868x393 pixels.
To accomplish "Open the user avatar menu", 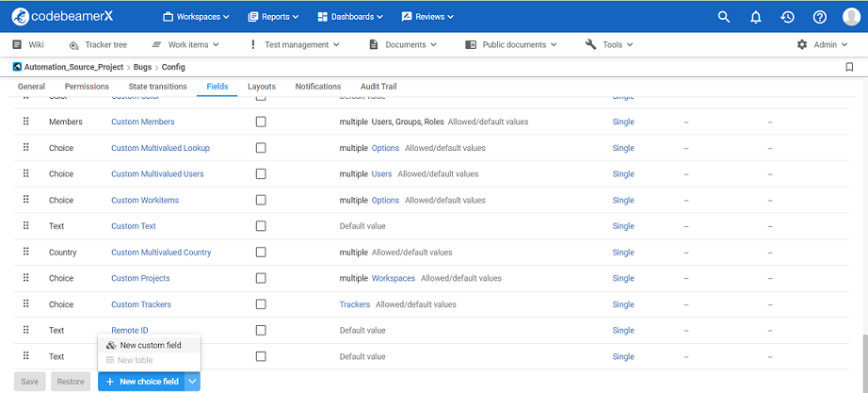I will [x=851, y=17].
